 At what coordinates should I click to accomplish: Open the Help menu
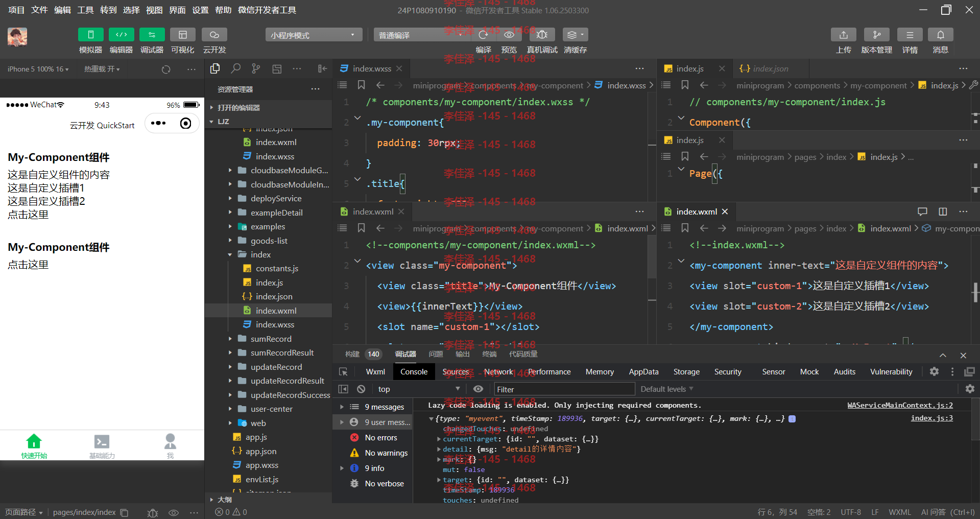[x=223, y=10]
